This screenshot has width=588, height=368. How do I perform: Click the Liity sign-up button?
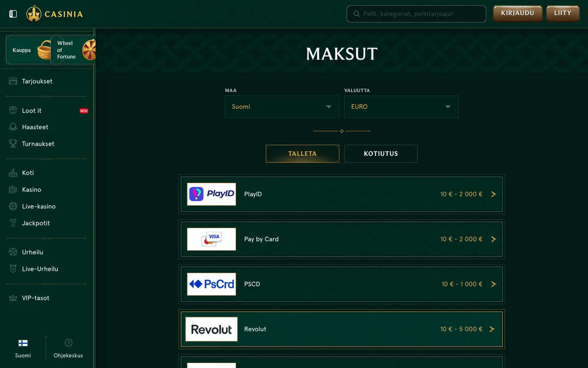point(563,14)
